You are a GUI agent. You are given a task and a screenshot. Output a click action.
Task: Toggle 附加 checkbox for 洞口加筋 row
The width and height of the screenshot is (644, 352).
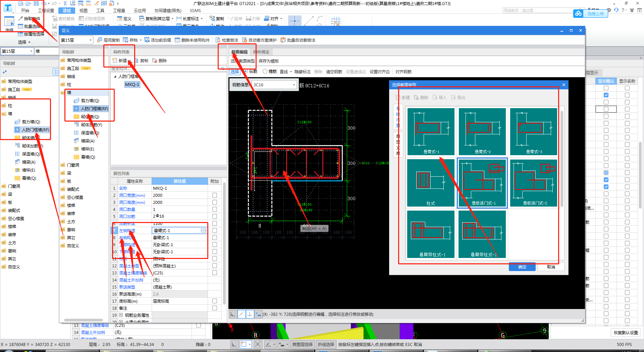tap(215, 216)
